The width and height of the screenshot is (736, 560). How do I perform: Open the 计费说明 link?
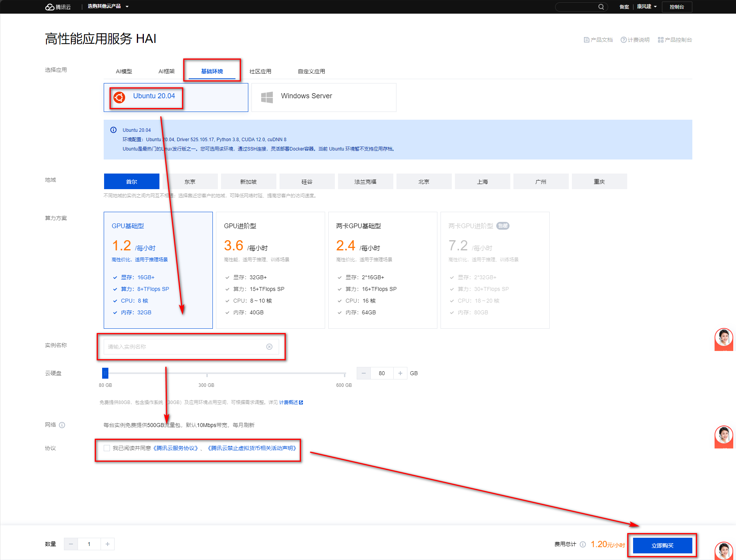coord(635,40)
